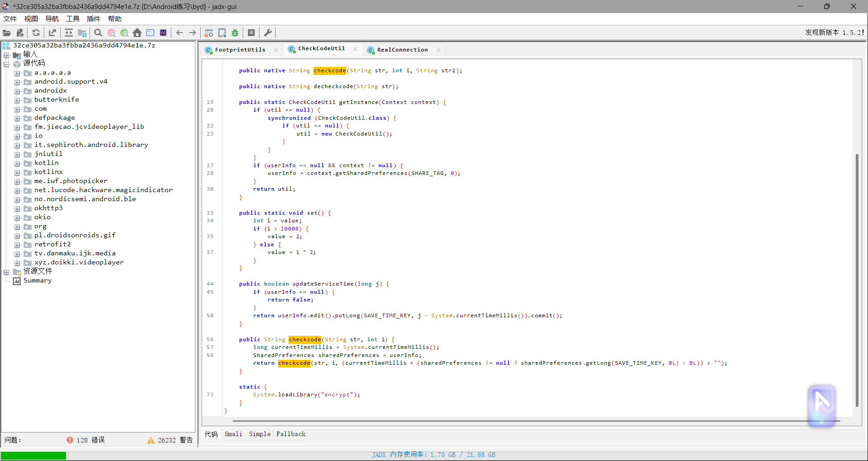Expand the 输入 tree node
The image size is (868, 461).
pyautogui.click(x=6, y=55)
